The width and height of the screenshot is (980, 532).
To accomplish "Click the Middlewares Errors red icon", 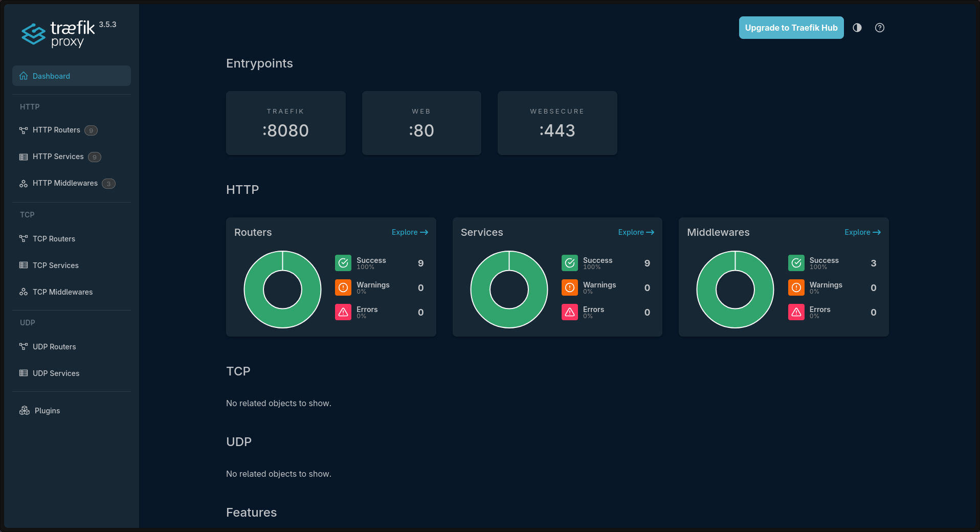I will coord(796,312).
